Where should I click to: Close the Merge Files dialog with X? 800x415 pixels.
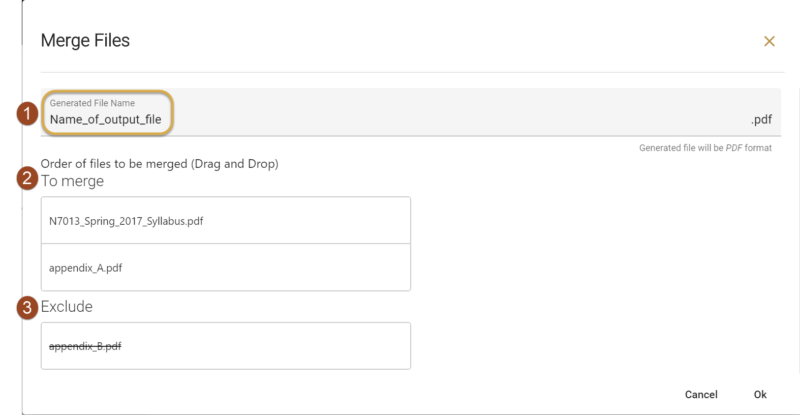pos(769,41)
